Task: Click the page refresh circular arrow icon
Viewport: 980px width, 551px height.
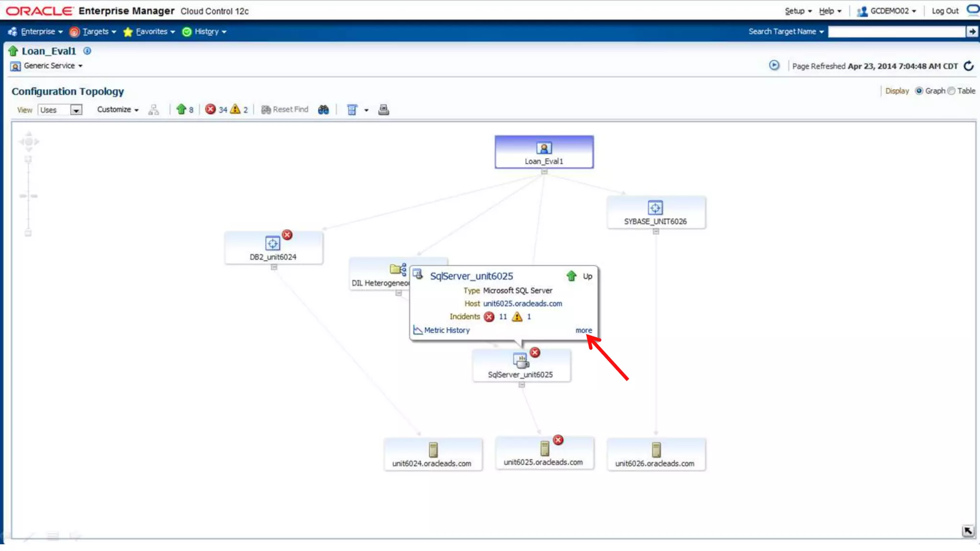Action: [969, 66]
